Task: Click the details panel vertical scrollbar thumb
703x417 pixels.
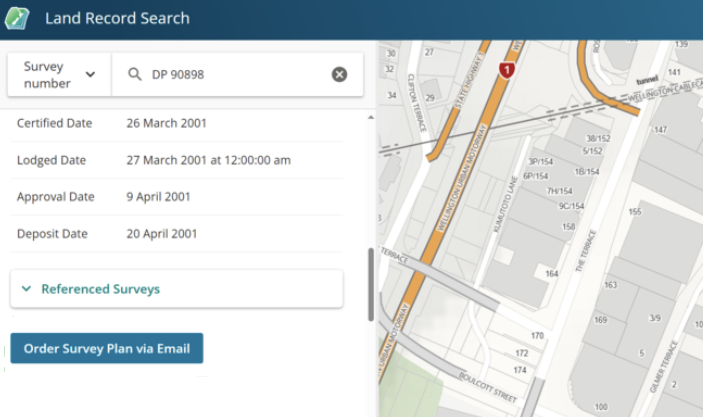Action: point(372,285)
